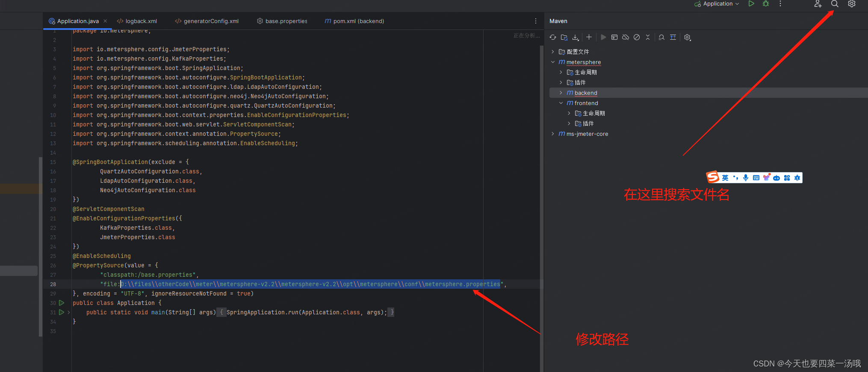Open IDE settings gear at top right
This screenshot has height=372, width=868.
click(852, 4)
